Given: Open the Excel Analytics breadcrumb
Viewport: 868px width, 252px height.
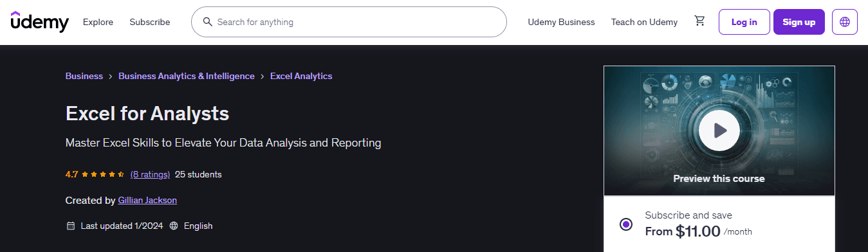Looking at the screenshot, I should [x=301, y=76].
